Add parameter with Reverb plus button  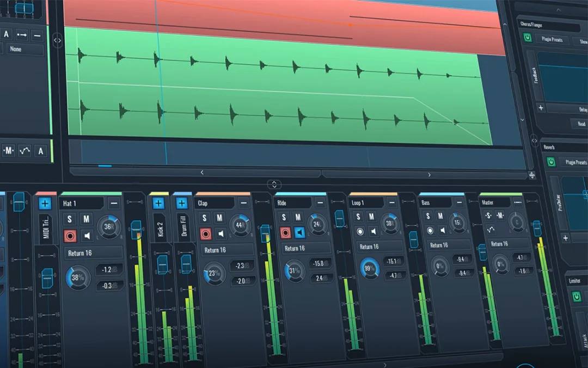[566, 238]
